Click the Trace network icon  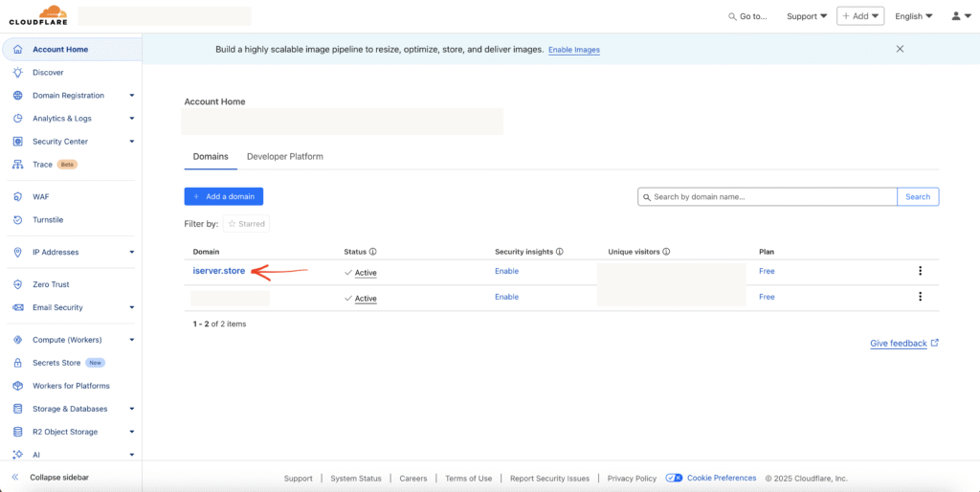[18, 165]
